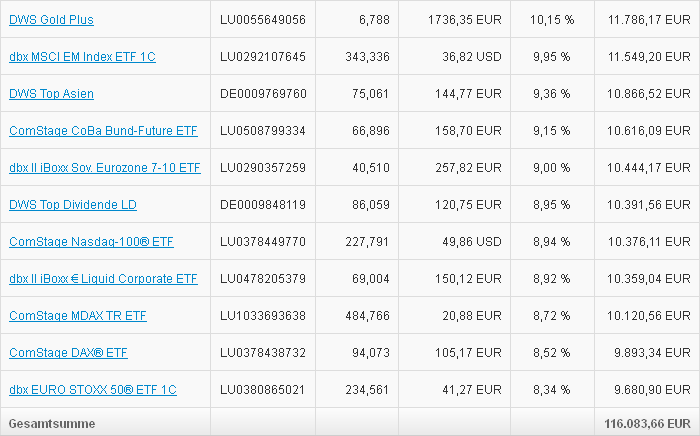Click the quantity 94,073
Viewport: 700px width, 436px height.
coord(371,353)
